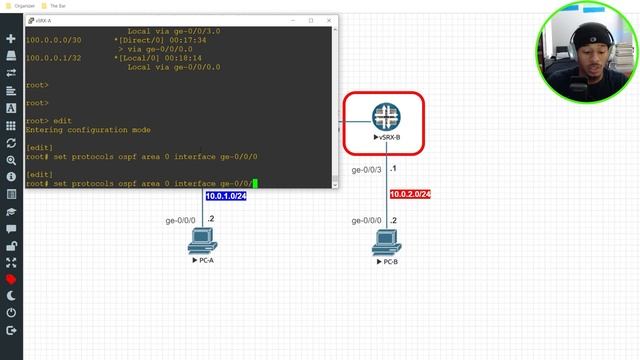Click ge-0/0/0 label above PC-A
Image resolution: width=640 pixels, height=360 pixels.
[180, 221]
